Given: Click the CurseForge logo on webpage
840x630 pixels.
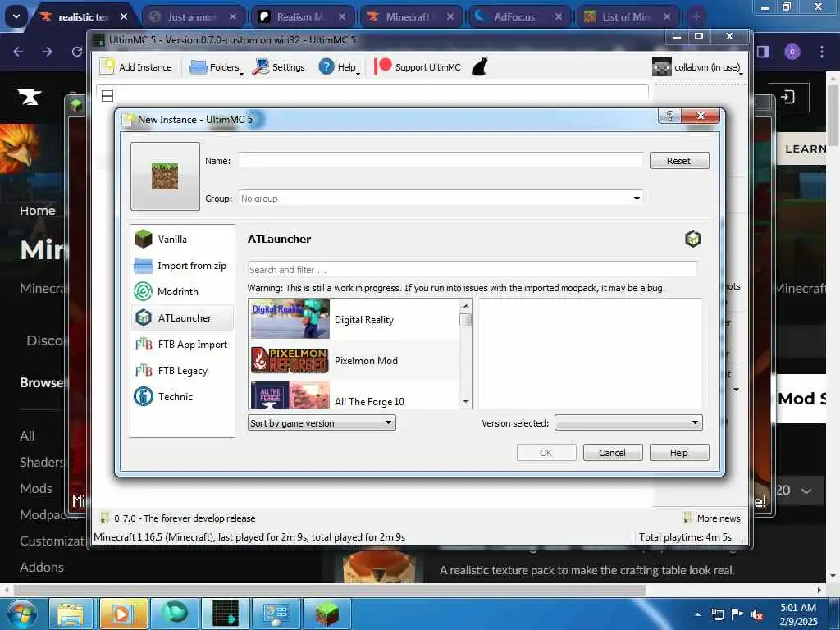Looking at the screenshot, I should (29, 97).
